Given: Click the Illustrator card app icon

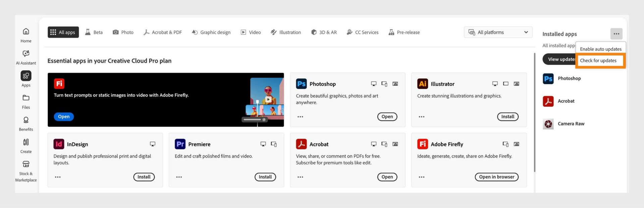Looking at the screenshot, I should pos(423,84).
